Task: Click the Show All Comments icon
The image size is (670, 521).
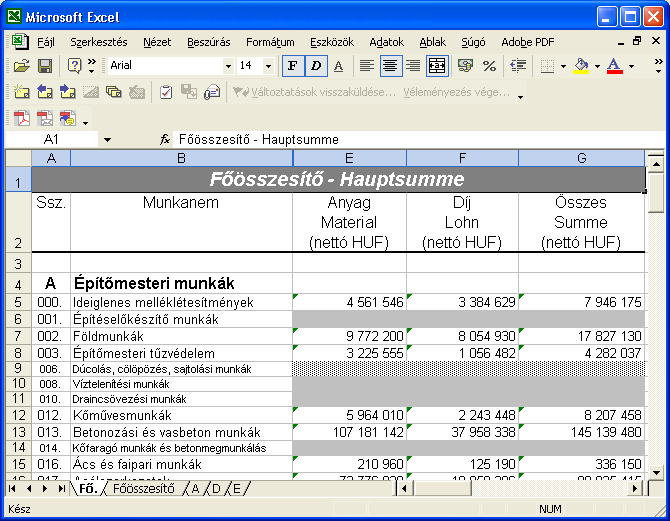Action: tap(114, 92)
